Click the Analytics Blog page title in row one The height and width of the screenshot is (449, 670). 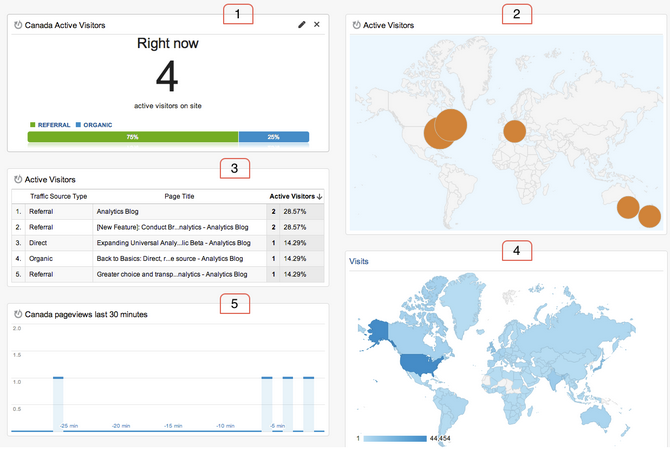point(120,212)
